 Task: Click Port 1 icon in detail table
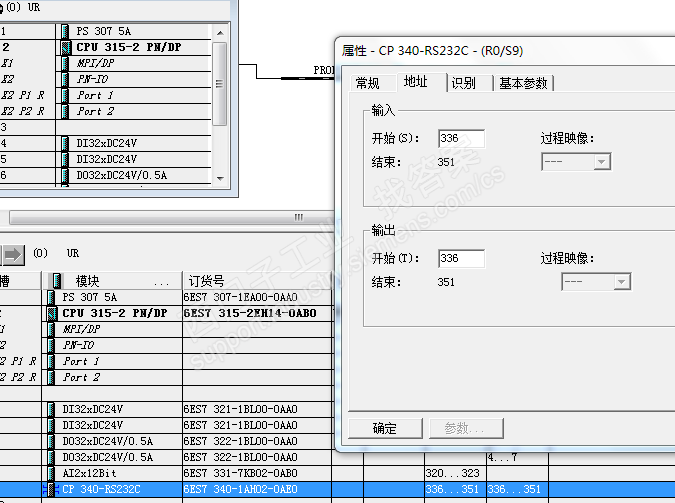click(51, 361)
